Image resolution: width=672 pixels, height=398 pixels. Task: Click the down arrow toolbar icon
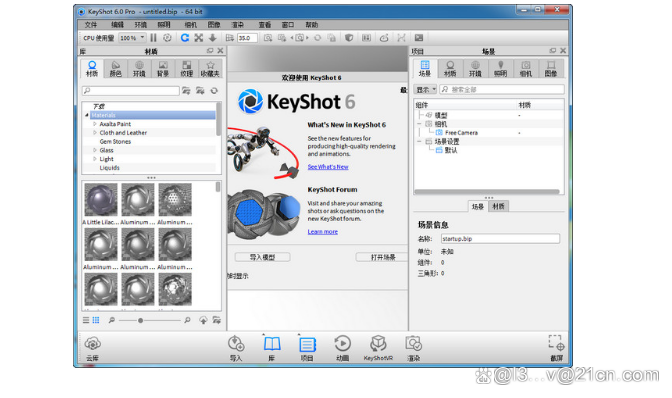click(212, 38)
